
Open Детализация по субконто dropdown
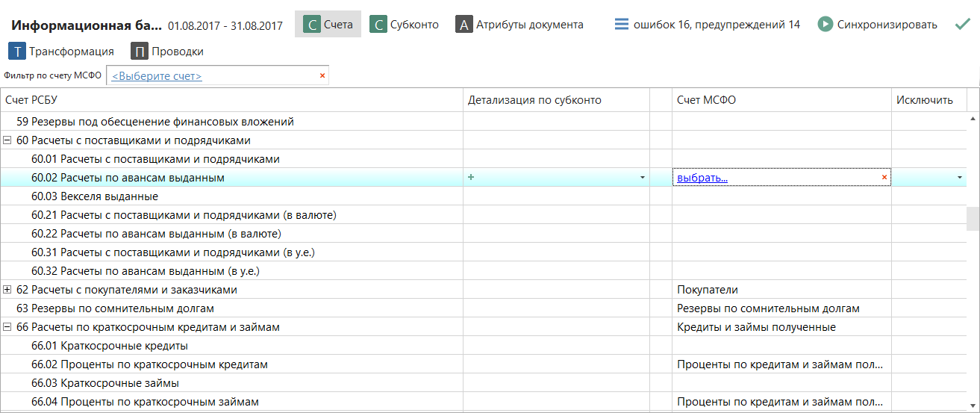pos(642,178)
